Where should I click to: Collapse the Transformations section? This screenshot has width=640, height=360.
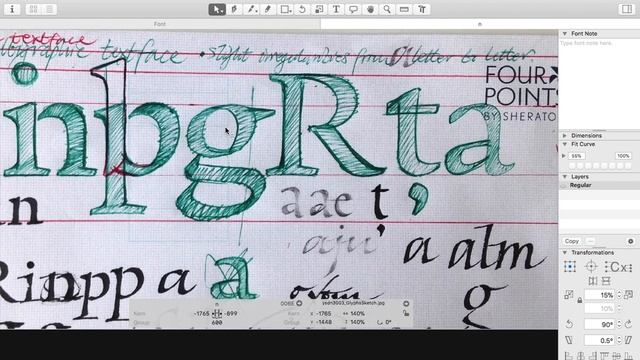click(565, 253)
